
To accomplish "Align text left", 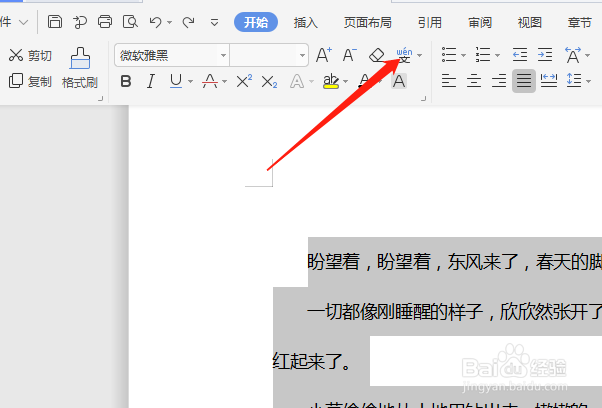I will coord(449,81).
